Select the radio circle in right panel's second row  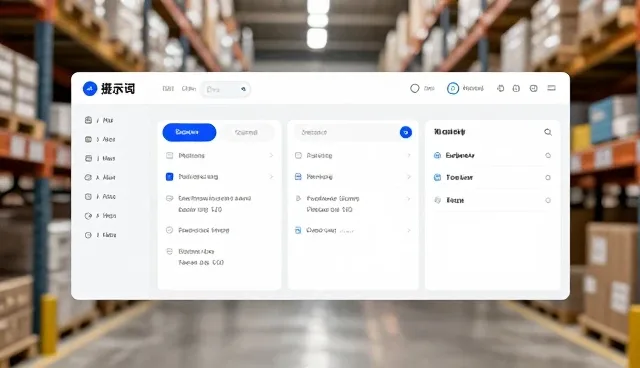548,177
